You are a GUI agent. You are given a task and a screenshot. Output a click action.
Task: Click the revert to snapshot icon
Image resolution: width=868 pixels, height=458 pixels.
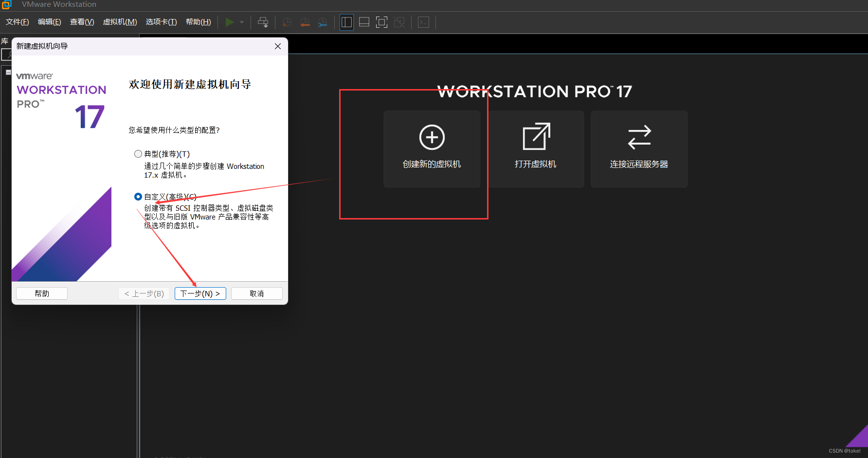(x=305, y=22)
